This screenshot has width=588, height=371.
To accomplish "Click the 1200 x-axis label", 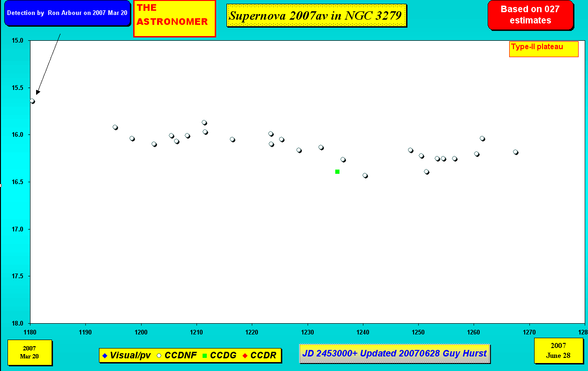I will pyautogui.click(x=141, y=332).
